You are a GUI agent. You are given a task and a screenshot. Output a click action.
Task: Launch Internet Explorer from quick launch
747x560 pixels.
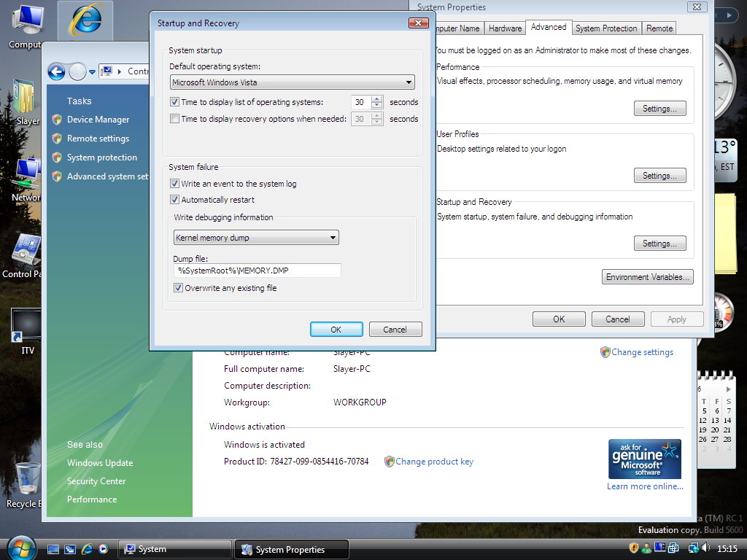pos(87,549)
